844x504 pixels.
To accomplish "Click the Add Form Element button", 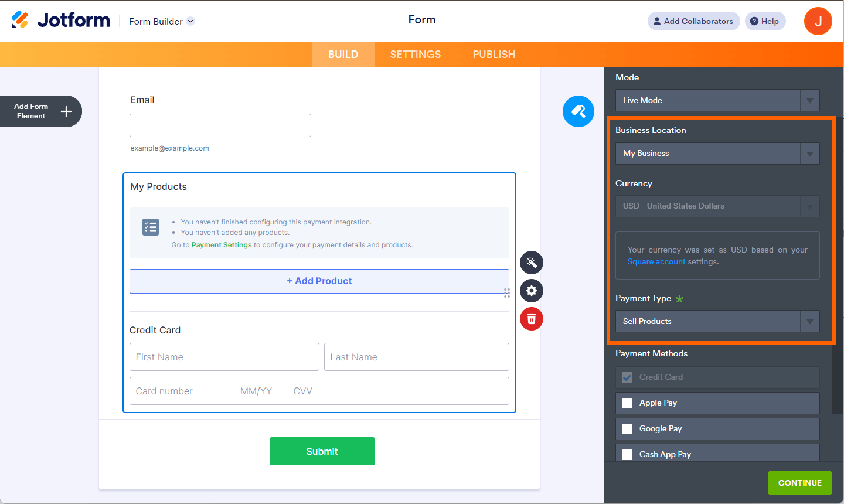I will click(x=41, y=111).
